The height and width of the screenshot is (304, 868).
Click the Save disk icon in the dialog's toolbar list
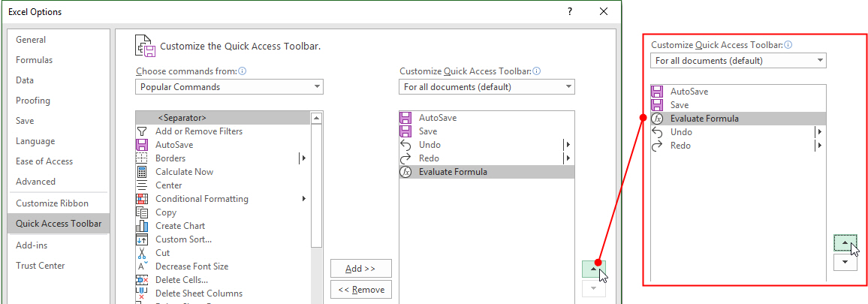pos(405,131)
